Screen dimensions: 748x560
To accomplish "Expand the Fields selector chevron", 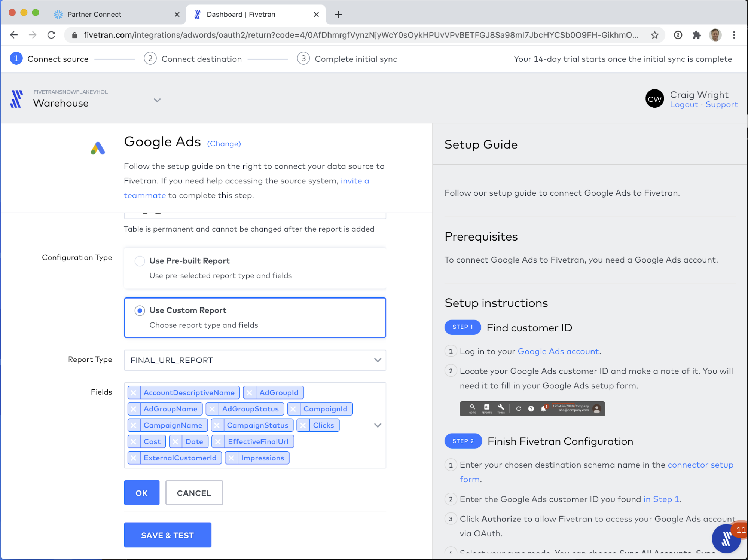I will [378, 425].
